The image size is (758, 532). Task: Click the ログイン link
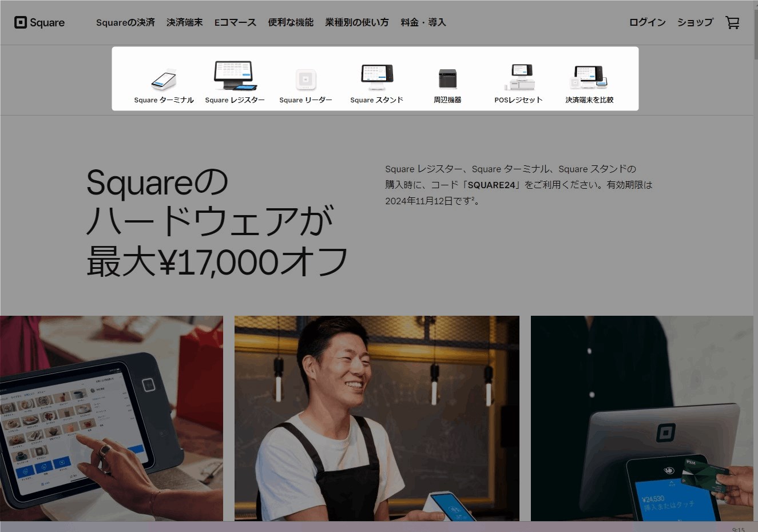pos(647,22)
